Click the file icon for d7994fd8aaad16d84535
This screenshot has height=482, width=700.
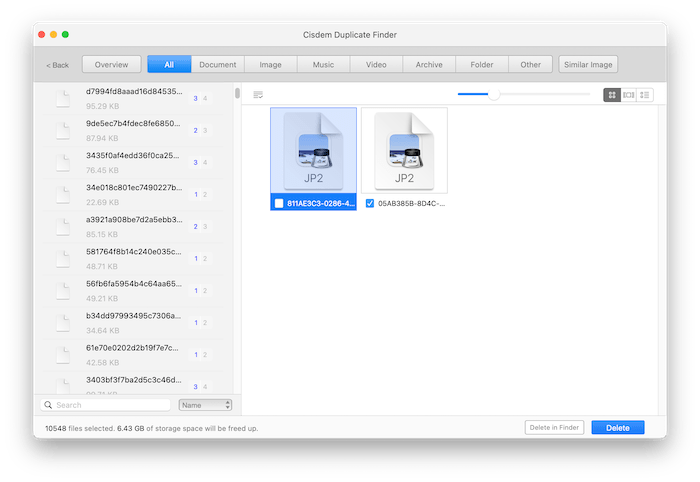click(x=64, y=98)
